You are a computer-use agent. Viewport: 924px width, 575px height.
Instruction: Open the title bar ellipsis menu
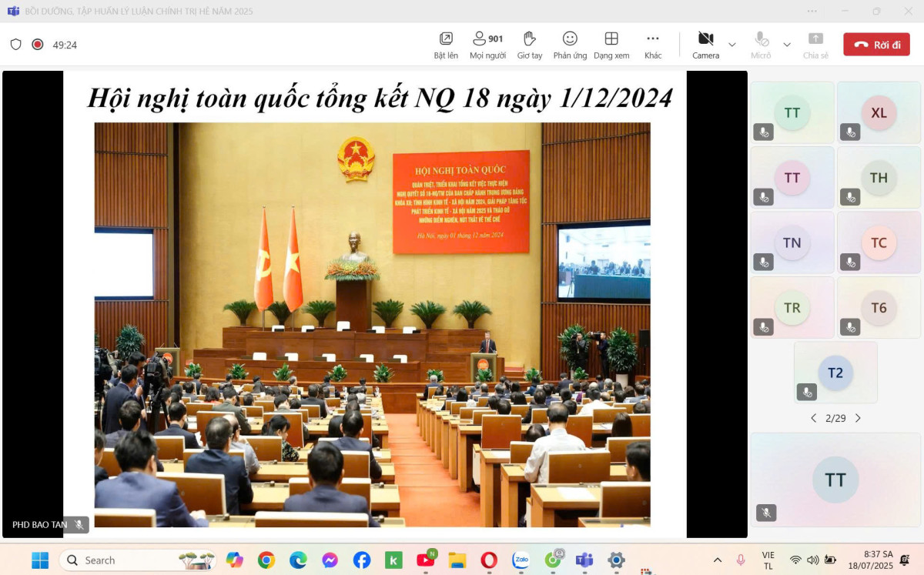pos(812,12)
